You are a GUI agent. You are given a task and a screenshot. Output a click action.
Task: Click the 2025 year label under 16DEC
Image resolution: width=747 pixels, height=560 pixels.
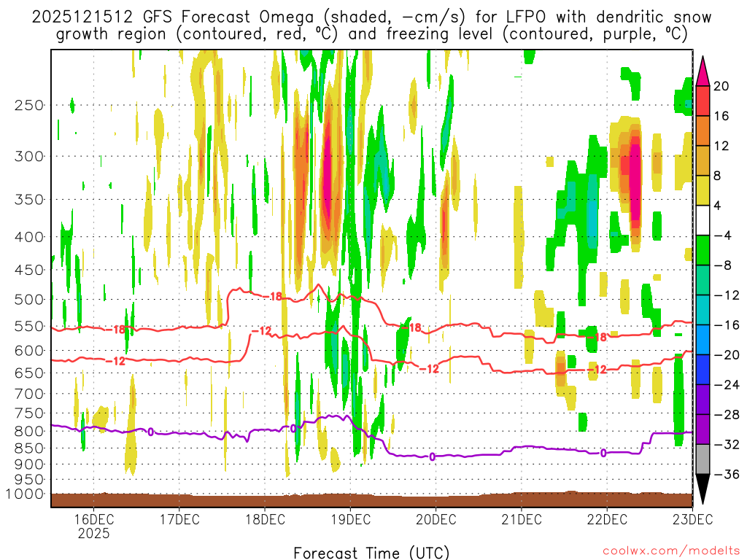coord(93,533)
